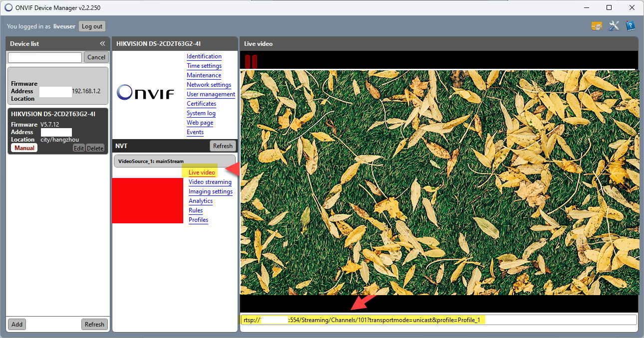This screenshot has height=338, width=644.
Task: Click the Refresh button in NVT header
Action: [222, 146]
